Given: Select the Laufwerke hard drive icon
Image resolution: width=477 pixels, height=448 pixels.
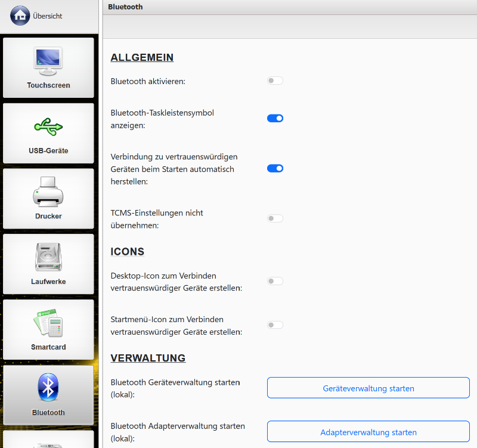Looking at the screenshot, I should tap(48, 258).
